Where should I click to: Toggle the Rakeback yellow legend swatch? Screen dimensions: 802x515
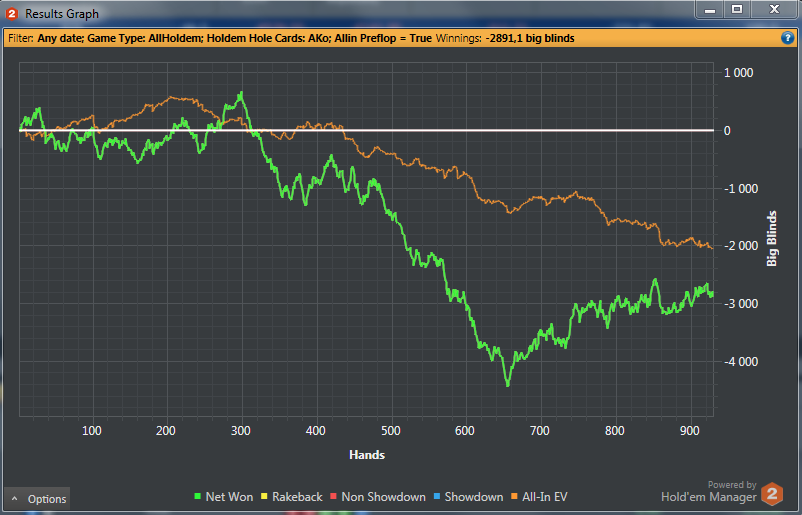264,497
